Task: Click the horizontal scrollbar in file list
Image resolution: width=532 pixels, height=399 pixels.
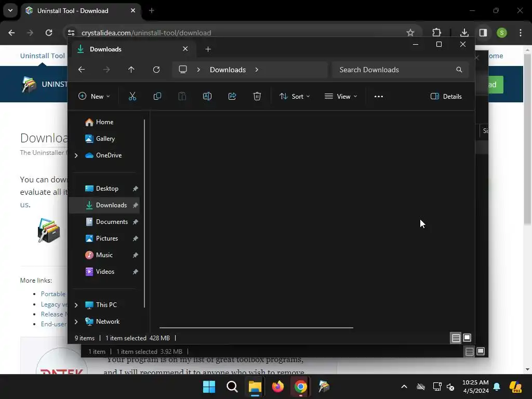Action: (256, 328)
